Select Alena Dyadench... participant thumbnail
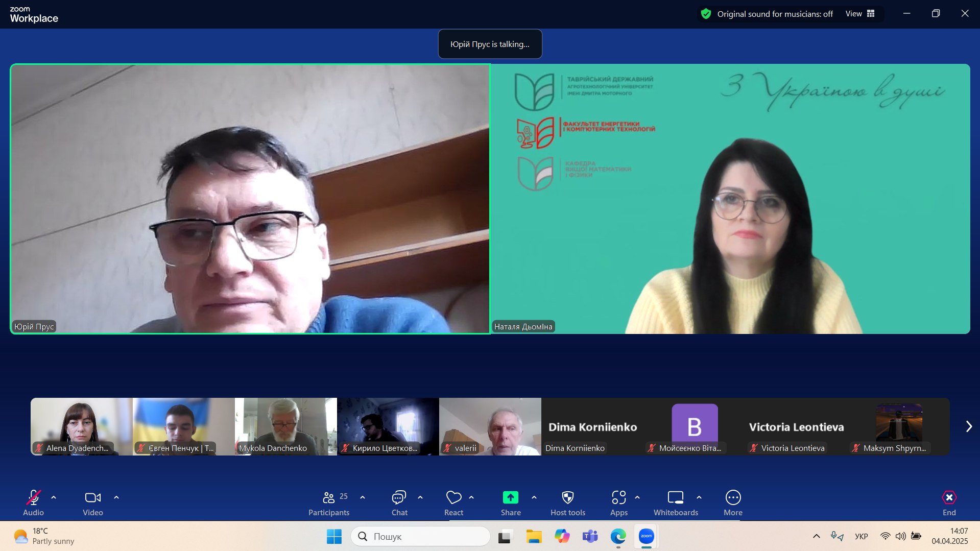Viewport: 980px width, 551px height. [82, 426]
